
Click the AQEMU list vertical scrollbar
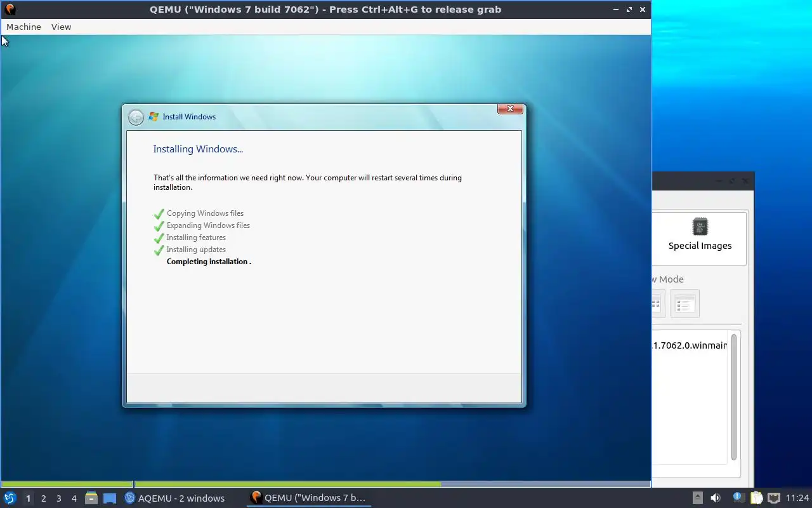coord(734,397)
